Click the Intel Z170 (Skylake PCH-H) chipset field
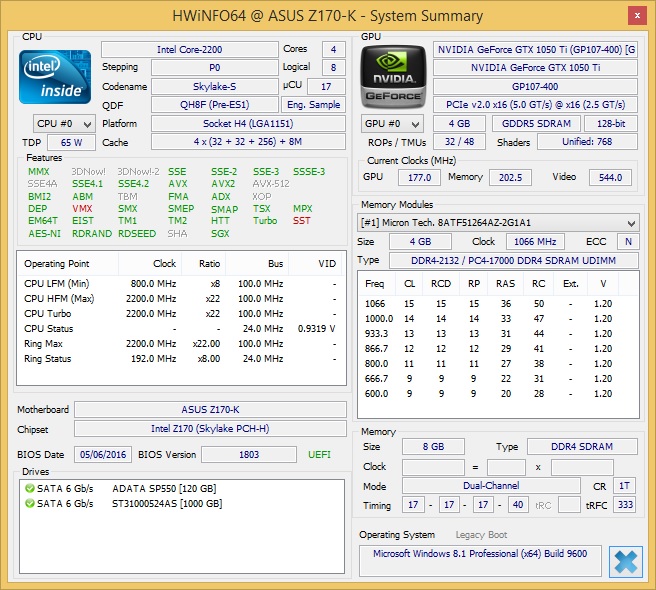The height and width of the screenshot is (590, 656). tap(210, 429)
